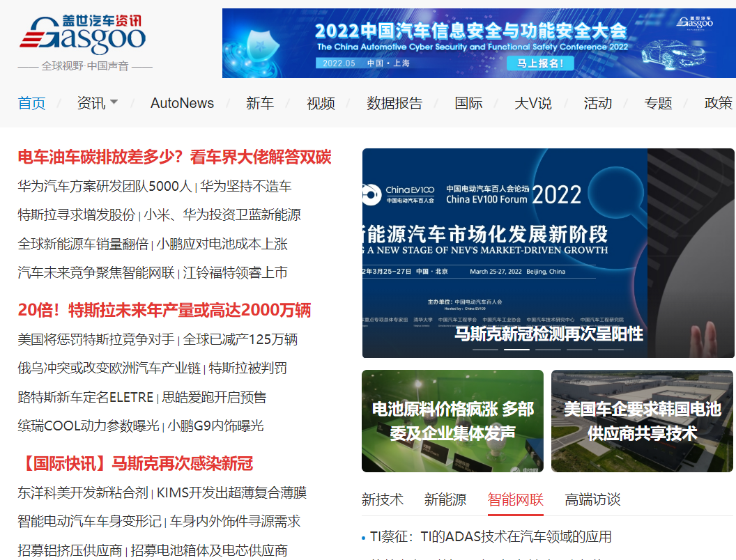736x560 pixels.
Task: Open the AutoNews section
Action: click(x=182, y=103)
